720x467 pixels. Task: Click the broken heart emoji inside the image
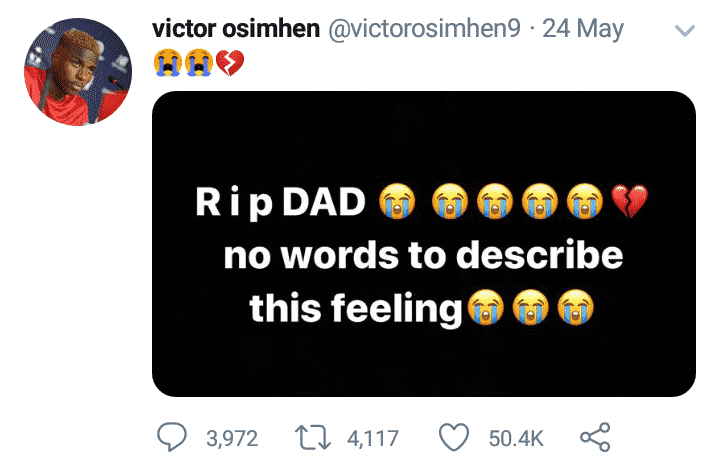[629, 203]
